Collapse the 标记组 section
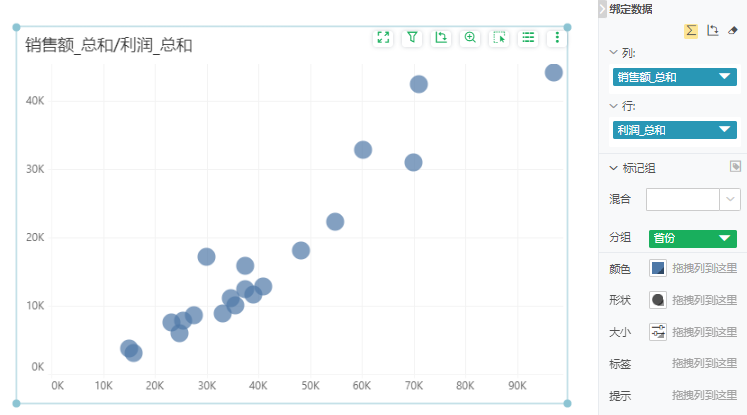The image size is (747, 415). tap(614, 169)
